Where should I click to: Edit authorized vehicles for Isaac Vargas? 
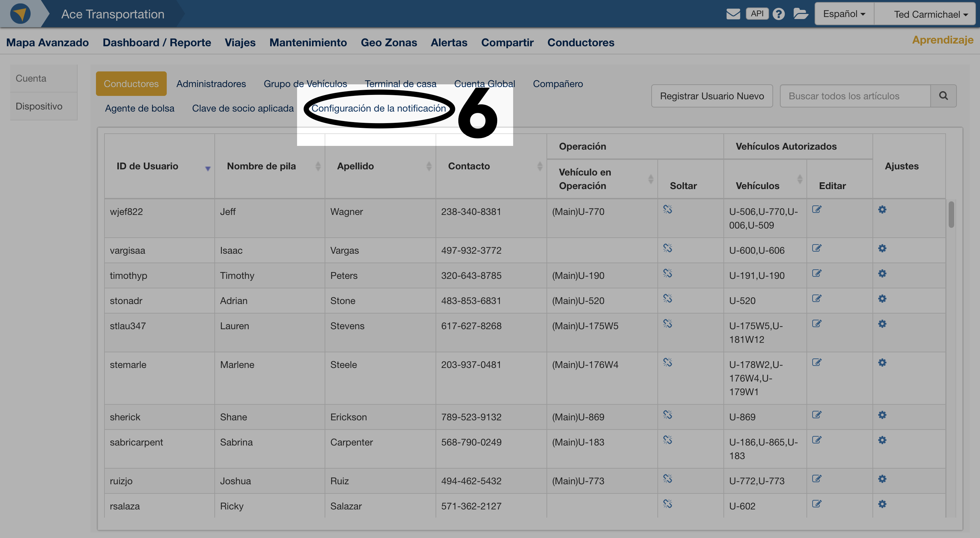coord(816,248)
